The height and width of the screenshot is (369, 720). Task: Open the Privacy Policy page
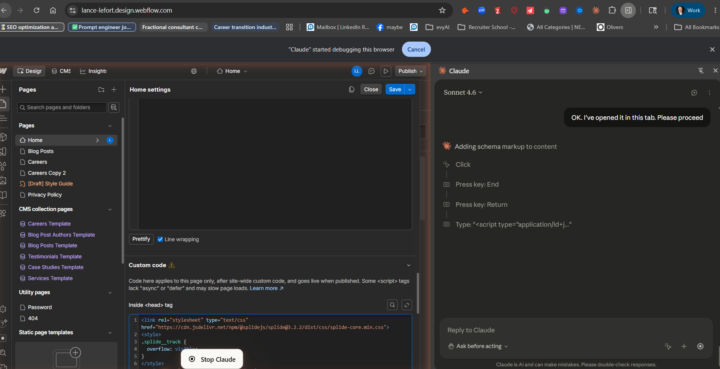tap(45, 195)
